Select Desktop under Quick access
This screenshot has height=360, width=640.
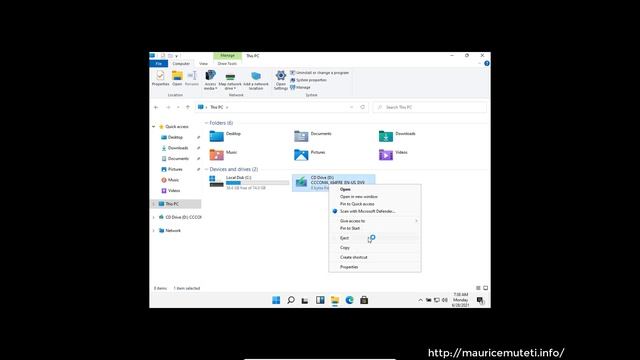coord(175,138)
